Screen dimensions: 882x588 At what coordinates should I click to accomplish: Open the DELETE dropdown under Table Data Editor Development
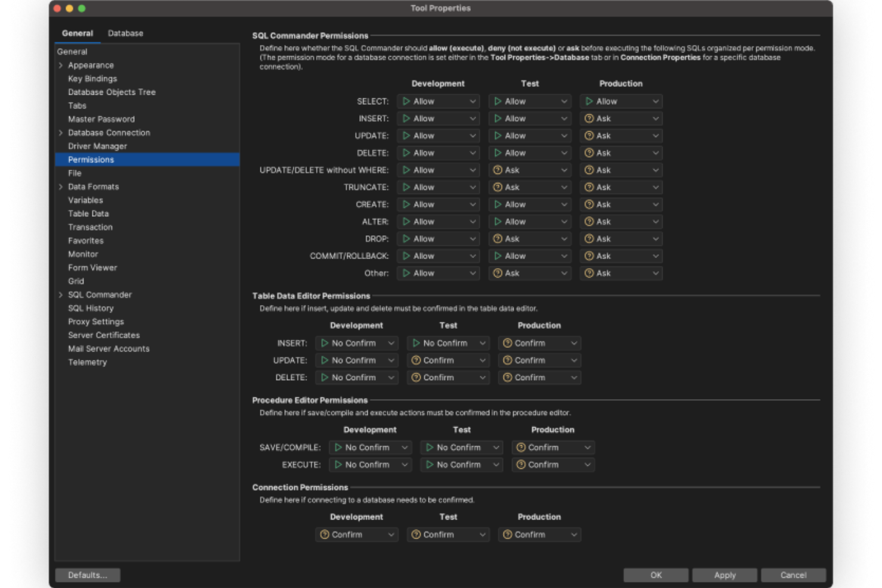[357, 377]
